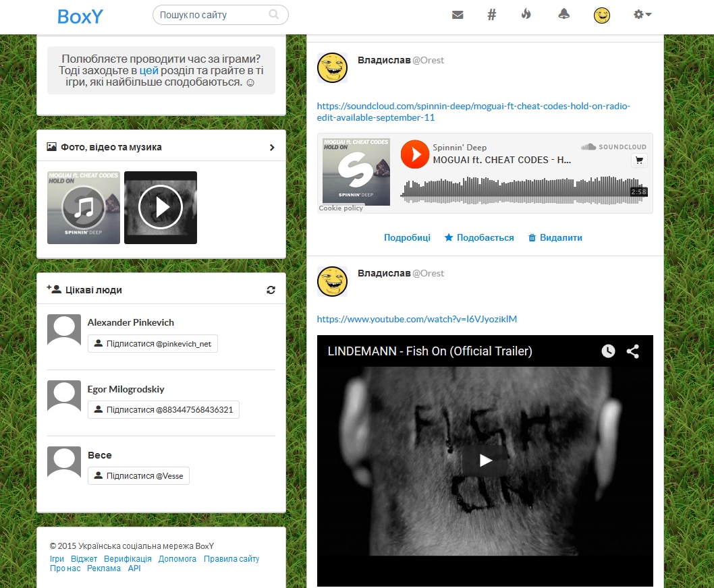Click the YouTube share icon

coord(632,351)
